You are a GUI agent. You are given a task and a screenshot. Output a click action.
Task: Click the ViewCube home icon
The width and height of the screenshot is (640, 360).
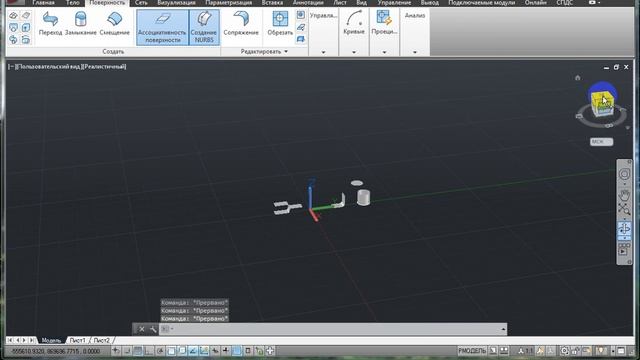[x=578, y=78]
